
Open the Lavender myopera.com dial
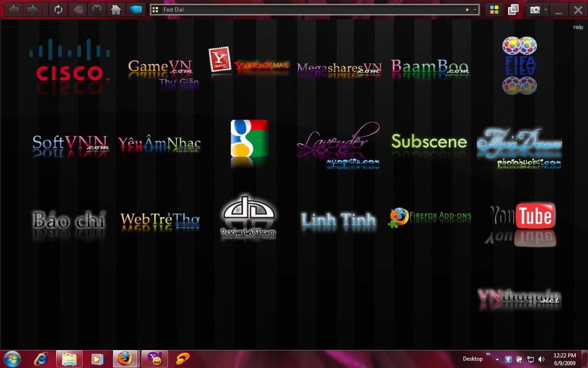(339, 145)
